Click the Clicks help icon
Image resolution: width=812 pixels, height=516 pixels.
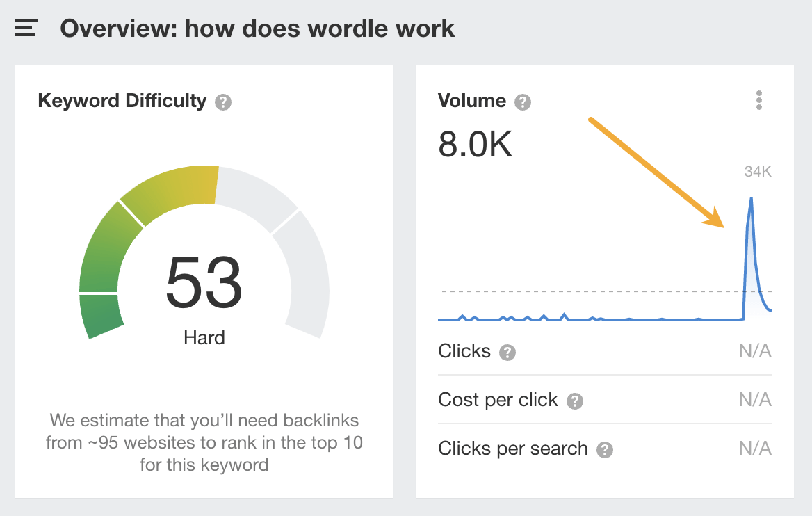(507, 352)
